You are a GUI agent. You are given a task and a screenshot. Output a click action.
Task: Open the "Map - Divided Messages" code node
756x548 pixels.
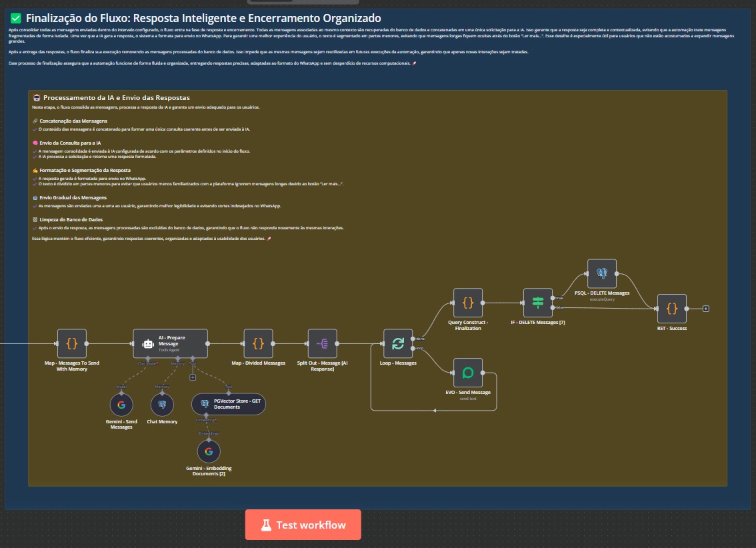tap(257, 344)
